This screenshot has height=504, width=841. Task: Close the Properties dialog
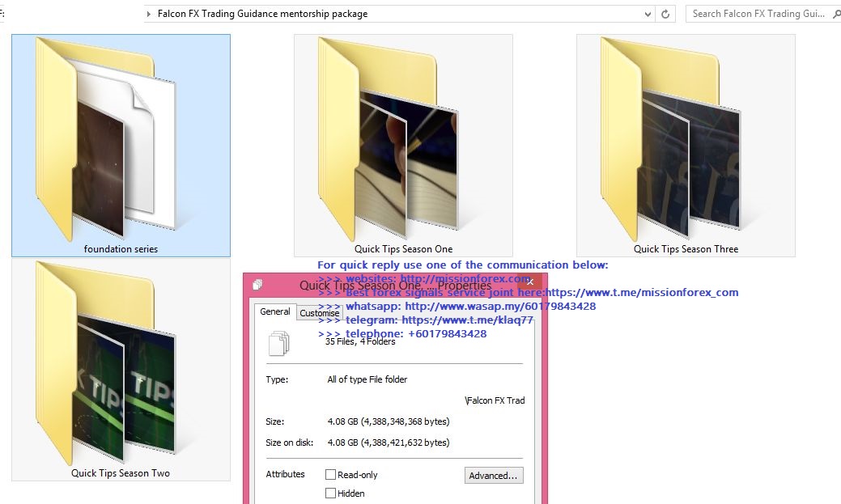(530, 282)
